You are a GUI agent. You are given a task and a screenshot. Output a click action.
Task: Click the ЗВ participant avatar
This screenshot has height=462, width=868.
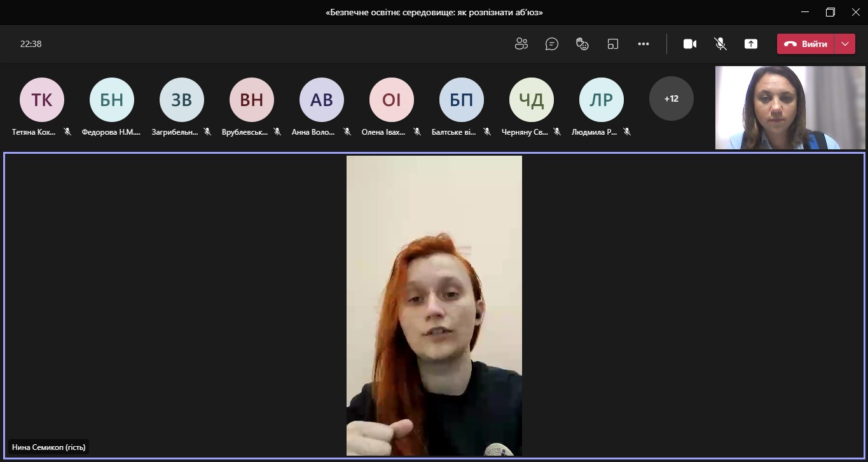pyautogui.click(x=182, y=100)
